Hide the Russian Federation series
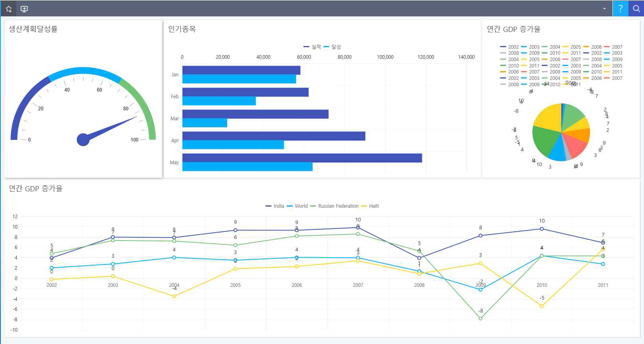Viewport: 644px width, 344px height. coord(334,206)
